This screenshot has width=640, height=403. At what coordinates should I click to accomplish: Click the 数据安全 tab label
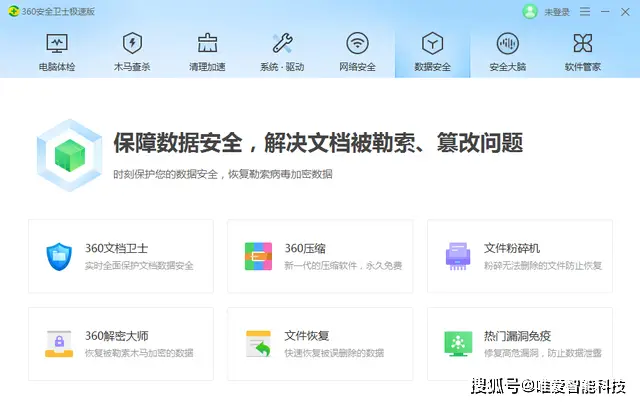click(x=432, y=67)
